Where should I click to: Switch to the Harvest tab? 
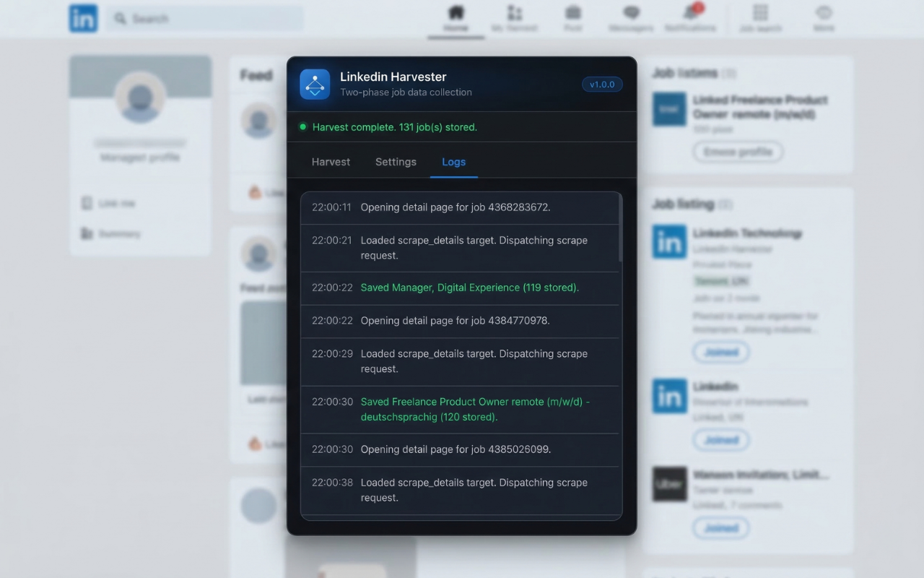coord(331,162)
